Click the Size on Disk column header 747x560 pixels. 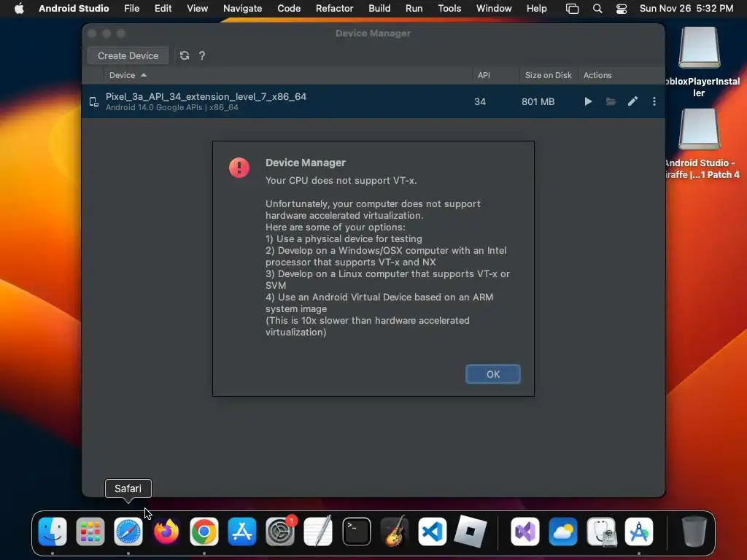click(x=548, y=75)
